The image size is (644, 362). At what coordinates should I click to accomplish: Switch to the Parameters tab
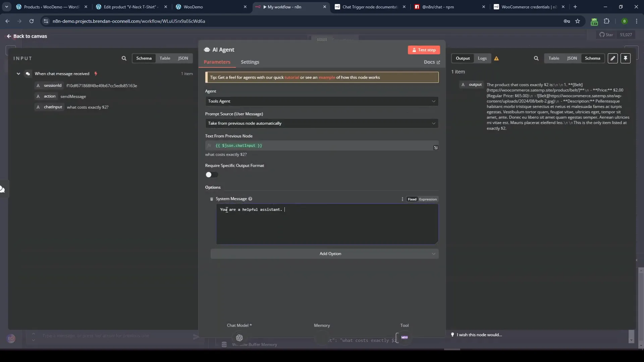point(218,61)
